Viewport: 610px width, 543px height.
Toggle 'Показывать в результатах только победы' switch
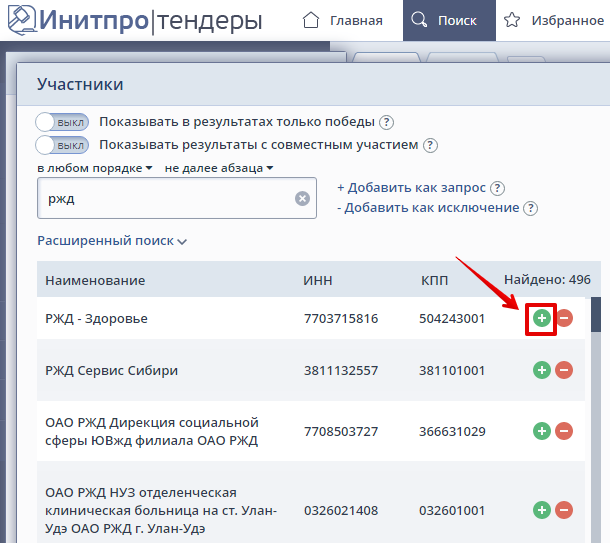(62, 122)
